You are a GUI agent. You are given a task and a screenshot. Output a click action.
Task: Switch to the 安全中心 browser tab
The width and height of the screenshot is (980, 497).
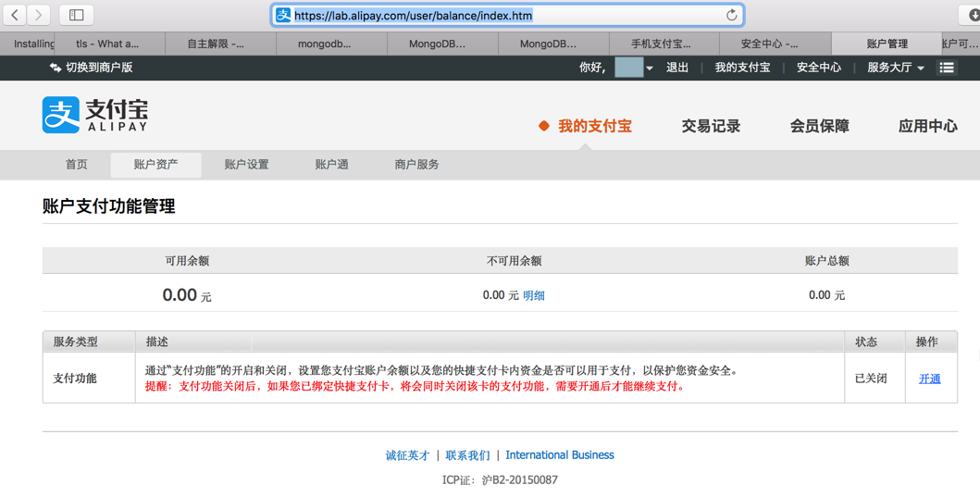775,43
